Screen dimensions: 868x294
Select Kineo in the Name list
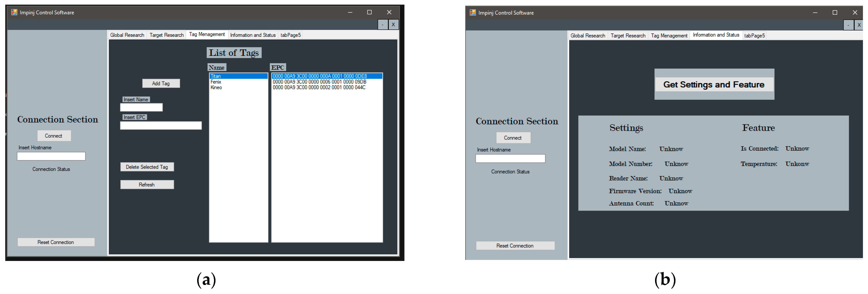(x=216, y=88)
